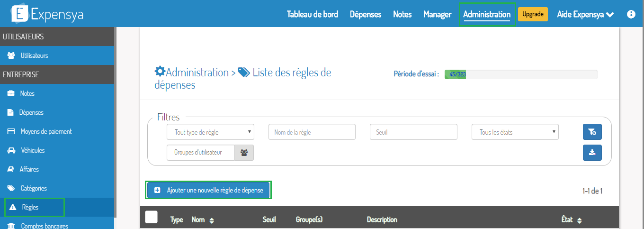Viewport: 644px width, 229px height.
Task: Go to Tableau de bord tab
Action: tap(313, 14)
